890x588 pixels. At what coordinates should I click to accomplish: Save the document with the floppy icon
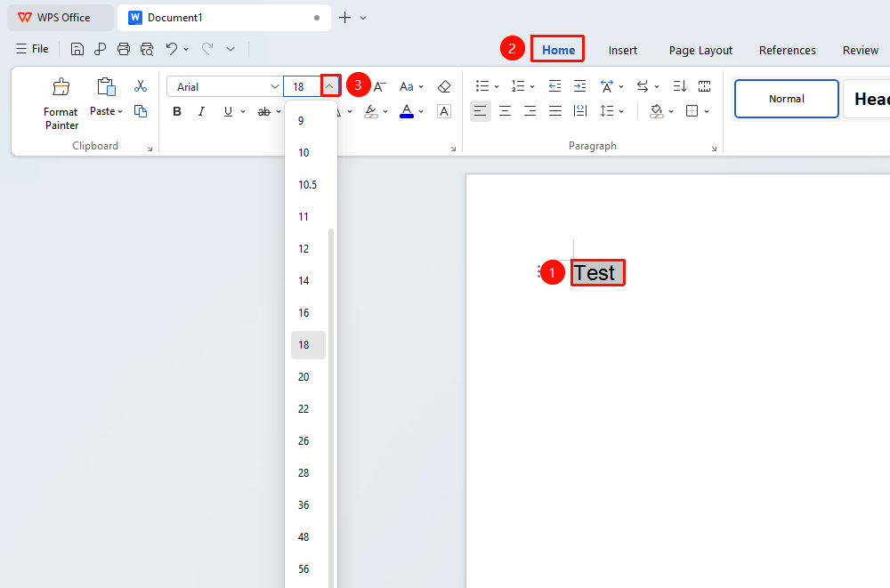click(77, 49)
